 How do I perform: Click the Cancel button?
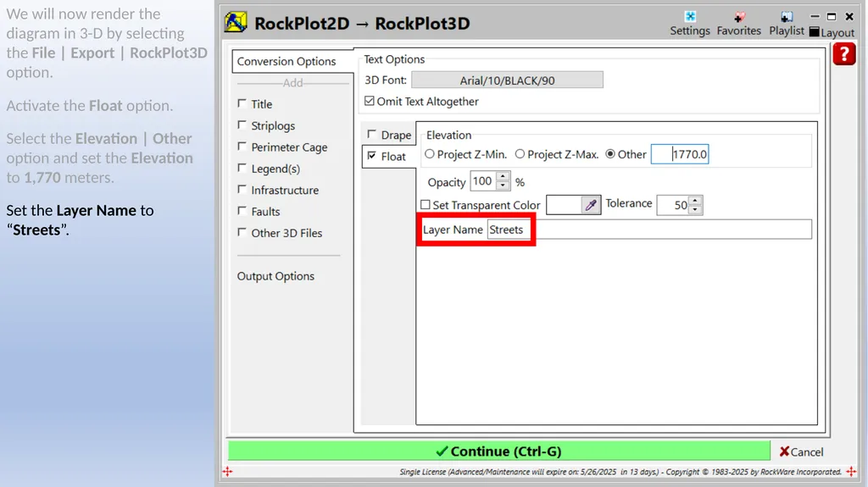[x=802, y=451]
